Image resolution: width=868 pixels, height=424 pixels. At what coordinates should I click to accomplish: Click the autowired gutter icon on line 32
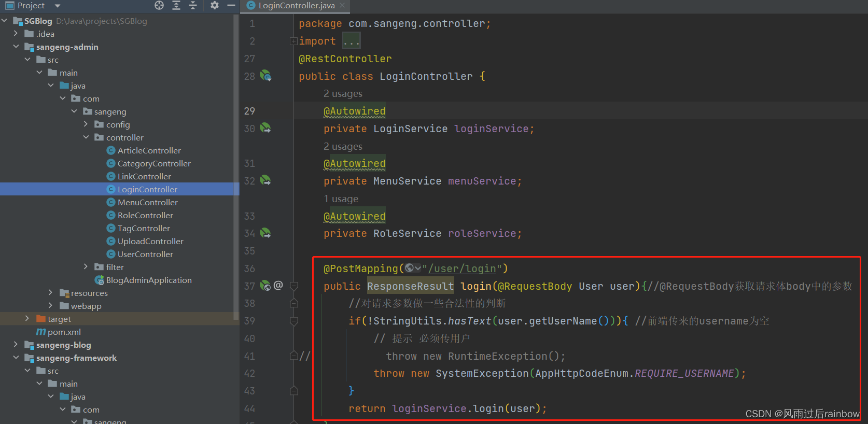pos(265,180)
